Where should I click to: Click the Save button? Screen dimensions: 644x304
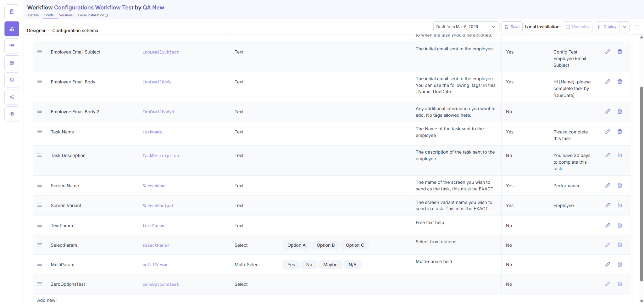pyautogui.click(x=512, y=27)
